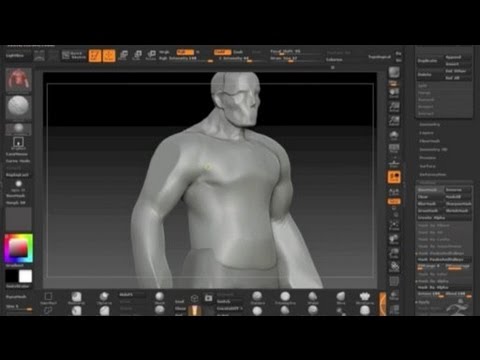
Task: Expand the Surface section
Action: (x=428, y=166)
